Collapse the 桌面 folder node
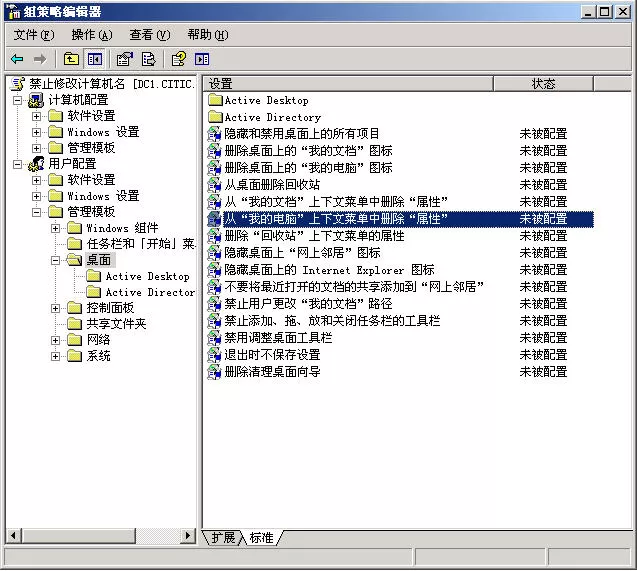 [57, 260]
